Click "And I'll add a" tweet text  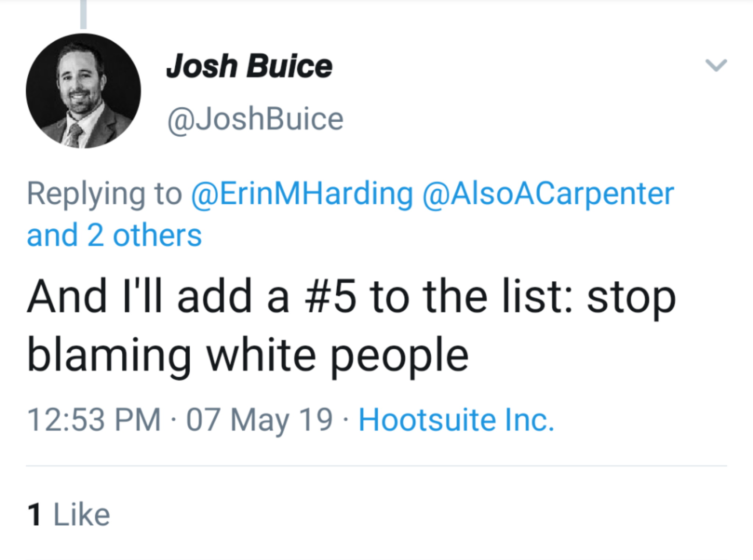(157, 297)
